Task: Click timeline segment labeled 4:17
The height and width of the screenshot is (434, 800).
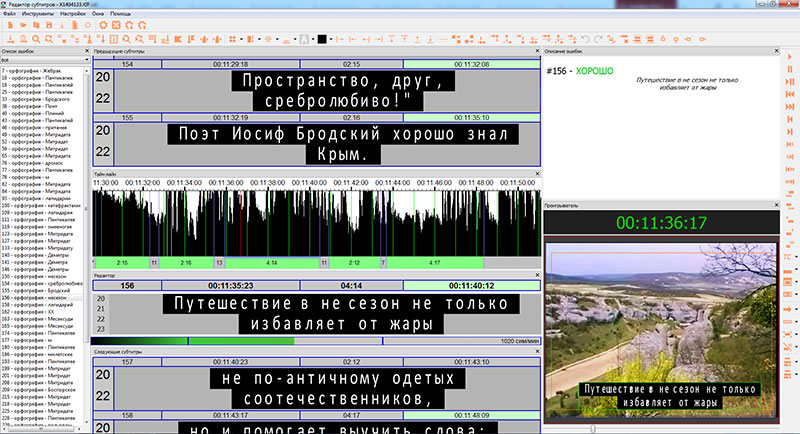Action: 434,263
